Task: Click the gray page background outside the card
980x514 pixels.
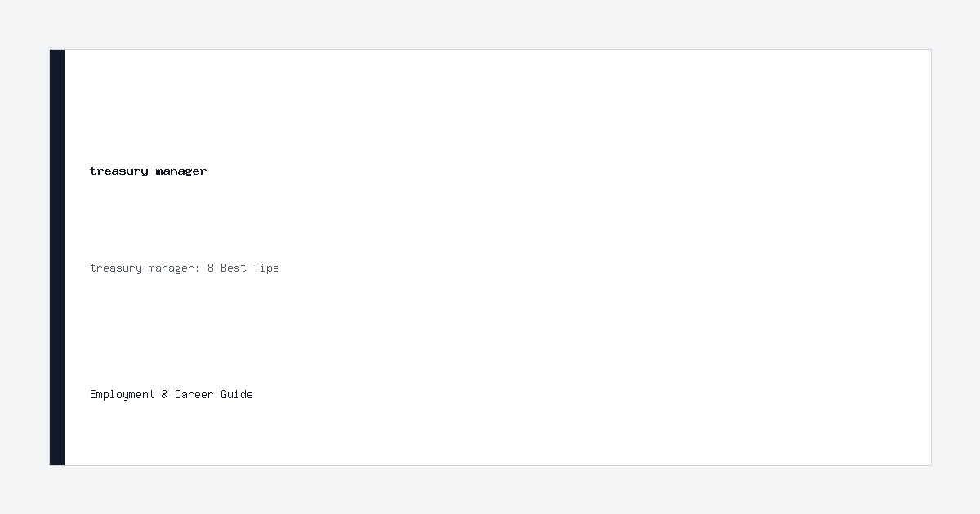Action: (490, 24)
